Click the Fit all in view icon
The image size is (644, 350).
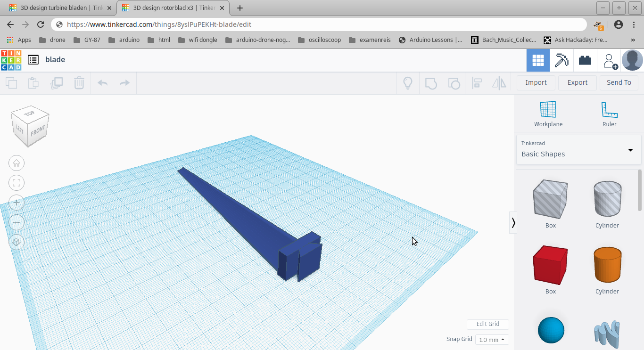17,183
